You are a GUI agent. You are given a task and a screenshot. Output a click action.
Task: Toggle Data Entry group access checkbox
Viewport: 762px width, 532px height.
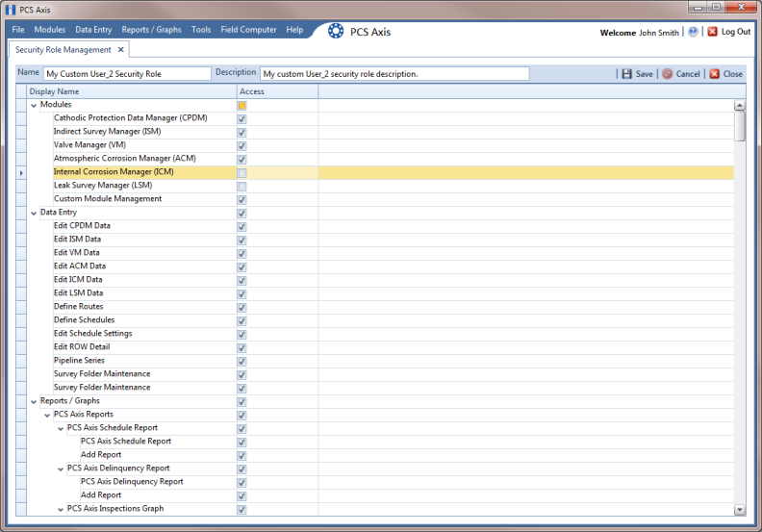(x=242, y=214)
